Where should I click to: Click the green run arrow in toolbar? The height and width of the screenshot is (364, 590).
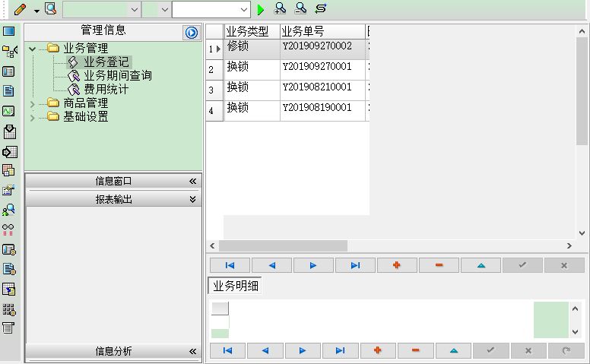(x=260, y=9)
